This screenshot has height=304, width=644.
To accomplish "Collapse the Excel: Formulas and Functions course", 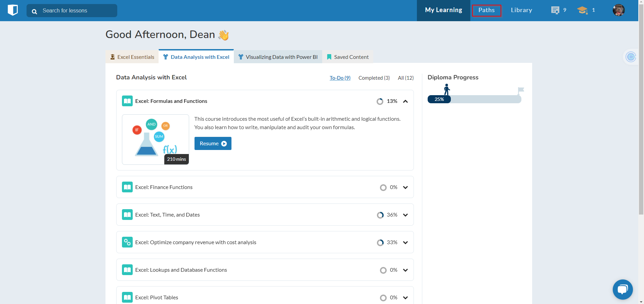I will [x=405, y=101].
